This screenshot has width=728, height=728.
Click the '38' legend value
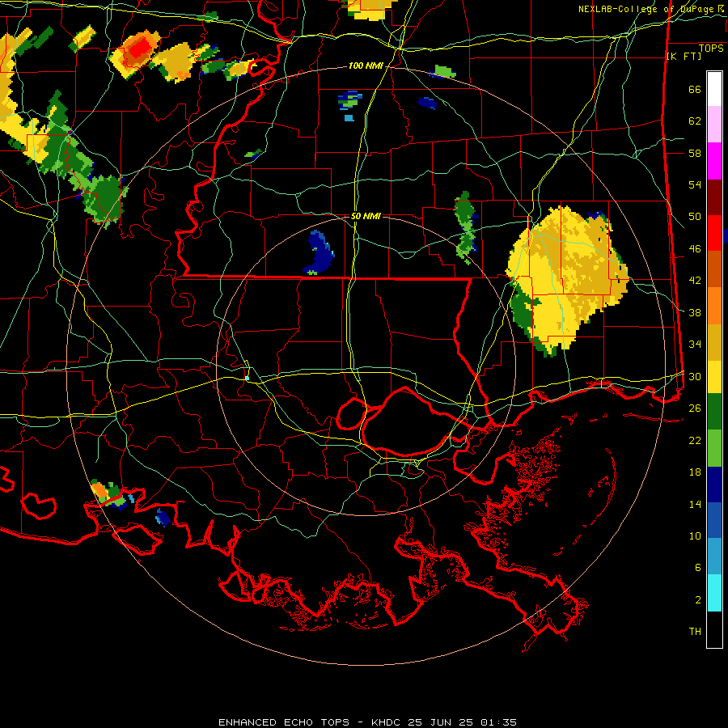click(x=695, y=312)
